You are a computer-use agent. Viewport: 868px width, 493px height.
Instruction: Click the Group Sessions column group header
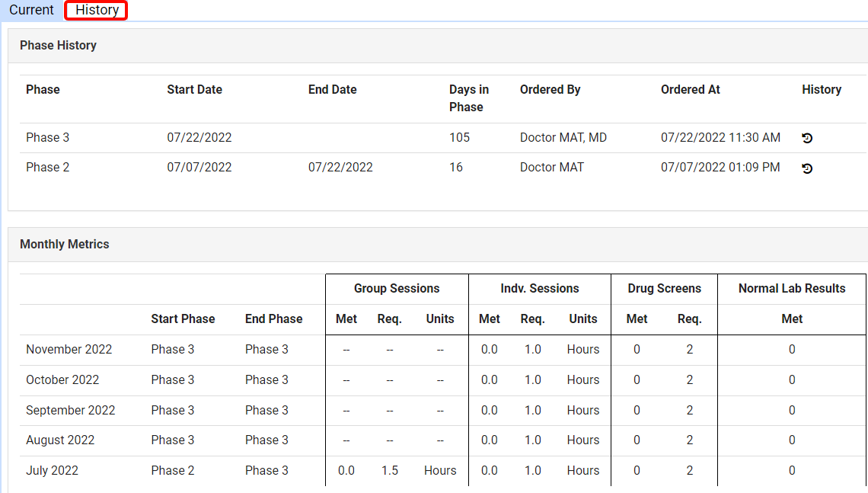click(397, 289)
